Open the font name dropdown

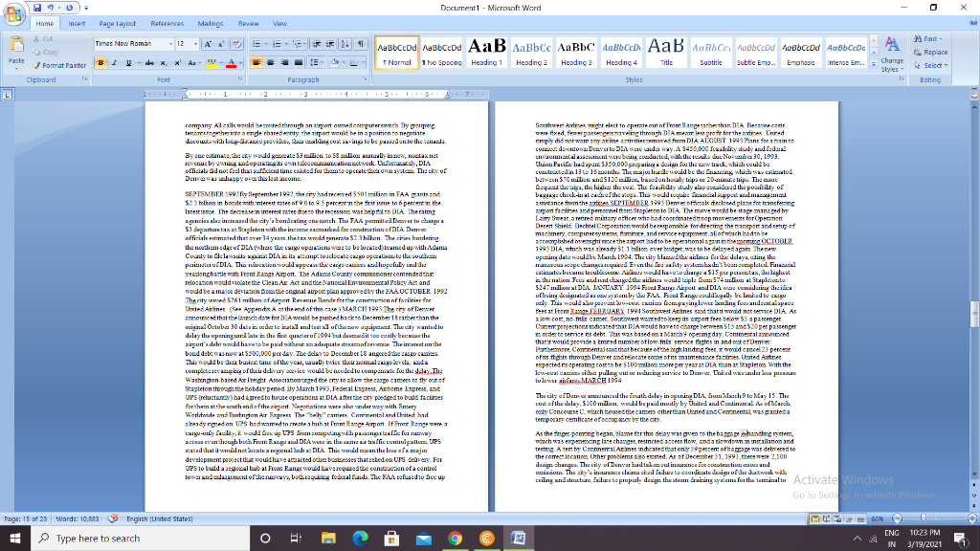(x=172, y=42)
